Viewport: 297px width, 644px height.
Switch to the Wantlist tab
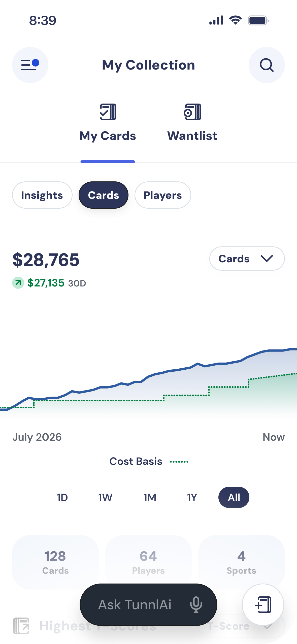pyautogui.click(x=192, y=123)
